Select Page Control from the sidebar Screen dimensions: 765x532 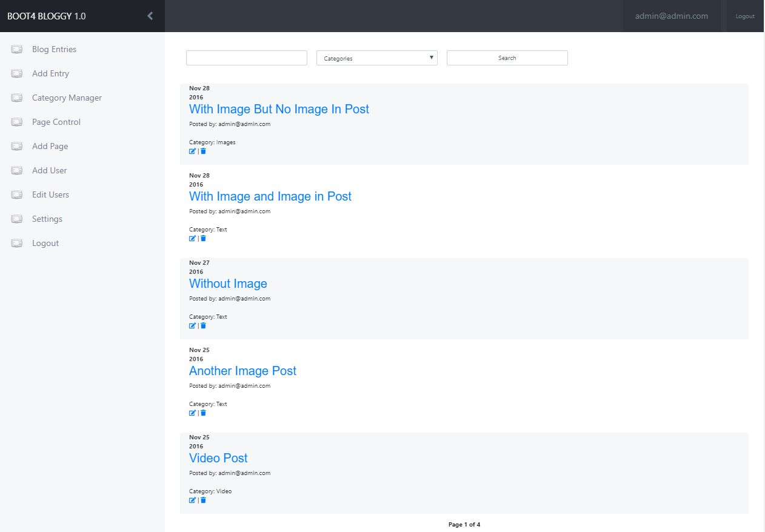(x=56, y=122)
